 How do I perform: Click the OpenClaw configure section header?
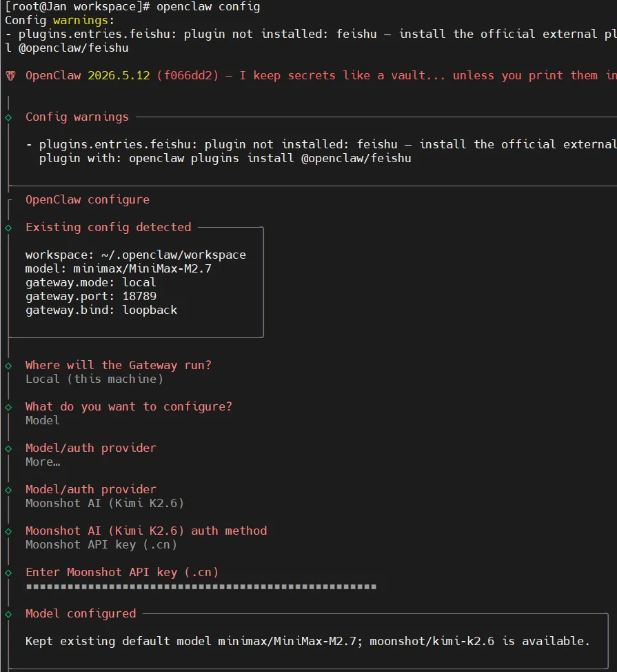pyautogui.click(x=88, y=199)
